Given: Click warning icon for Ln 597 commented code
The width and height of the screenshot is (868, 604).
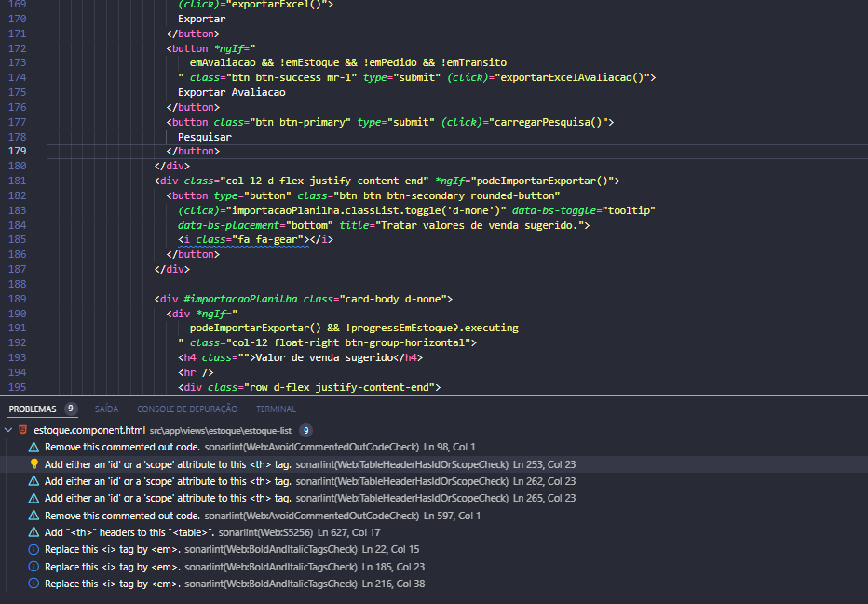Looking at the screenshot, I should (x=34, y=516).
